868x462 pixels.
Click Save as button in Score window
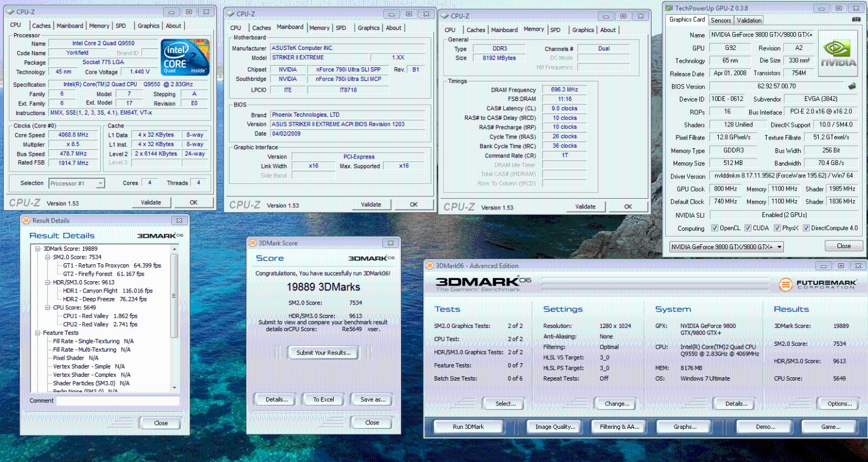click(373, 400)
